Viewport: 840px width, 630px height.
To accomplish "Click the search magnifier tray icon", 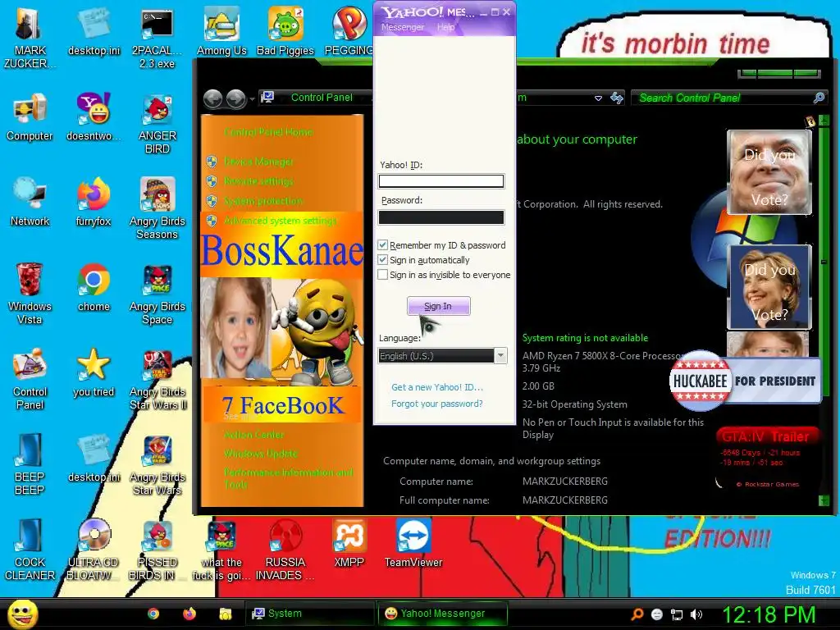I will [637, 614].
